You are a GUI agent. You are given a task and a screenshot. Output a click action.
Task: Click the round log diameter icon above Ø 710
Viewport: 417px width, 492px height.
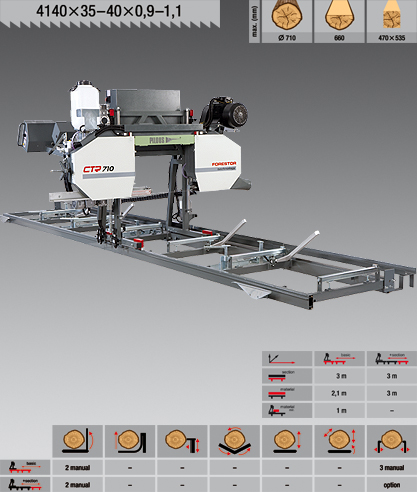(x=287, y=16)
